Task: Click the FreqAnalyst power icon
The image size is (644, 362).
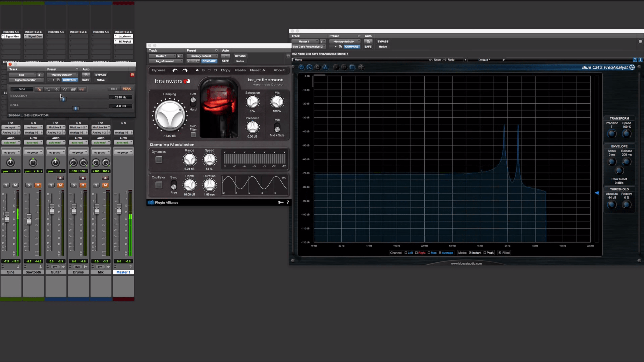Action: click(301, 67)
